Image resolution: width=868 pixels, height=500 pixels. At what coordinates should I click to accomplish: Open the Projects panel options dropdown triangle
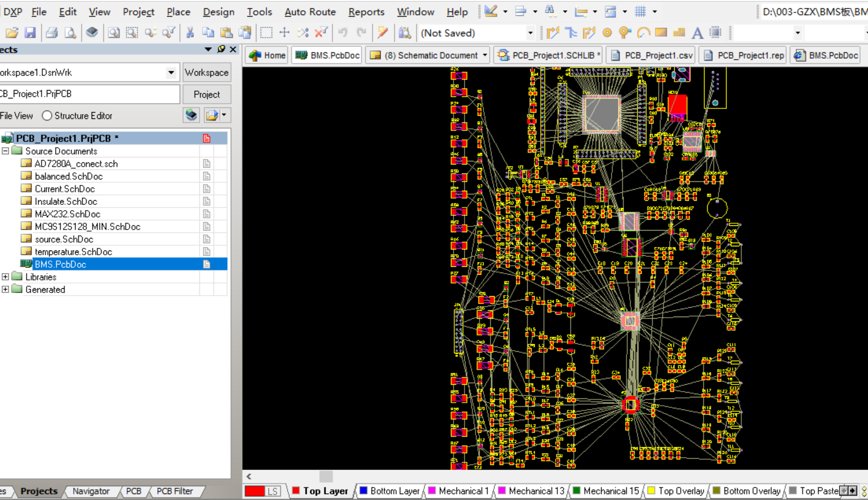pos(208,49)
